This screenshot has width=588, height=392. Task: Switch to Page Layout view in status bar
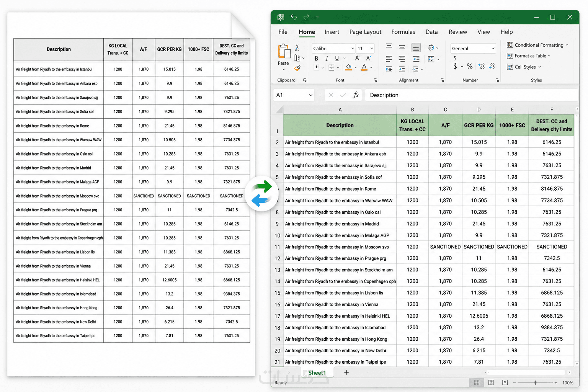[491, 382]
